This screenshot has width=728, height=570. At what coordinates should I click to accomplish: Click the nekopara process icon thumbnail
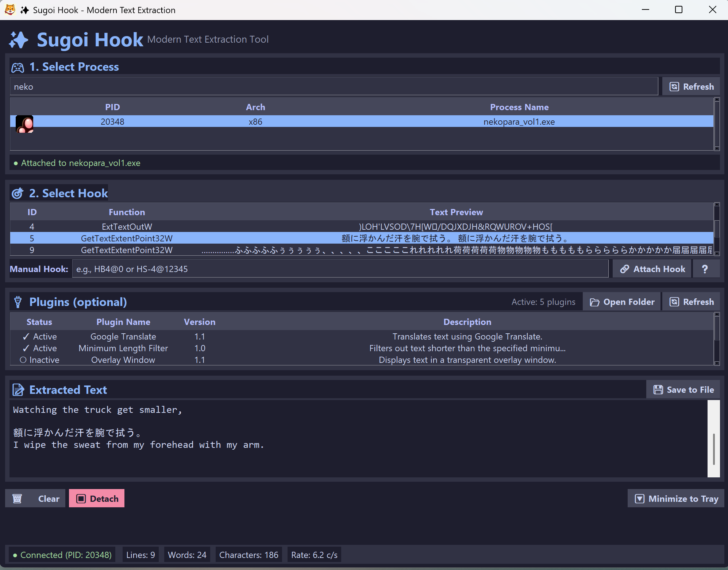24,124
